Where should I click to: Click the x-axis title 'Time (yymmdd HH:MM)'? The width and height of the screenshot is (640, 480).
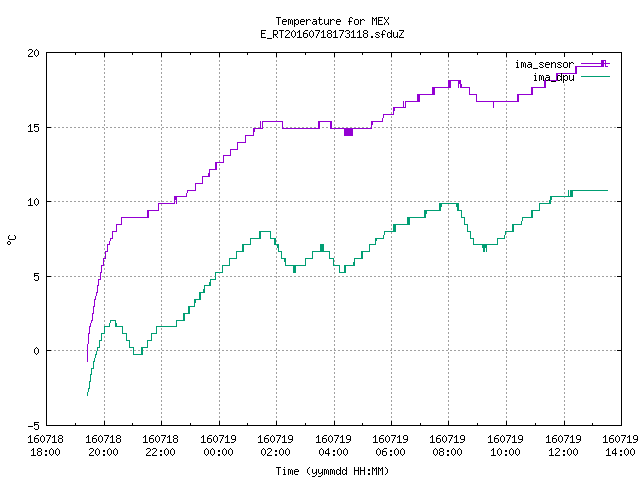coord(332,471)
